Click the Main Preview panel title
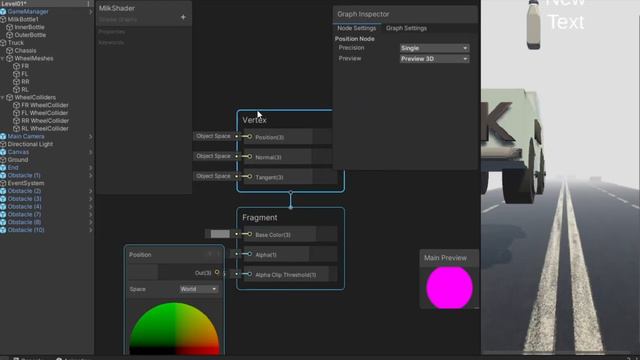 coord(445,258)
